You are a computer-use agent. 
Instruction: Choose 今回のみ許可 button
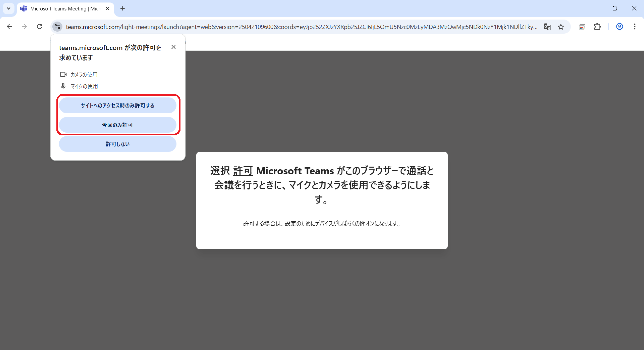(x=118, y=125)
